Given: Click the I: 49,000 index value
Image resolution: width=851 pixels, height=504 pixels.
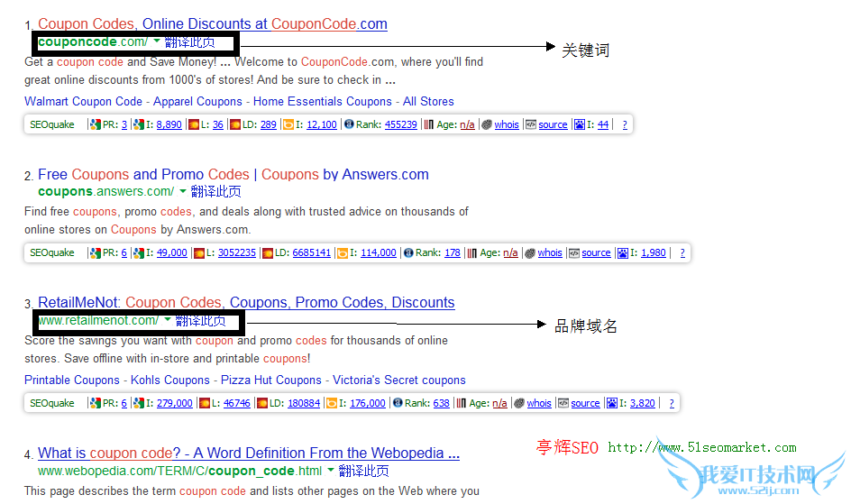Looking at the screenshot, I should [x=171, y=252].
